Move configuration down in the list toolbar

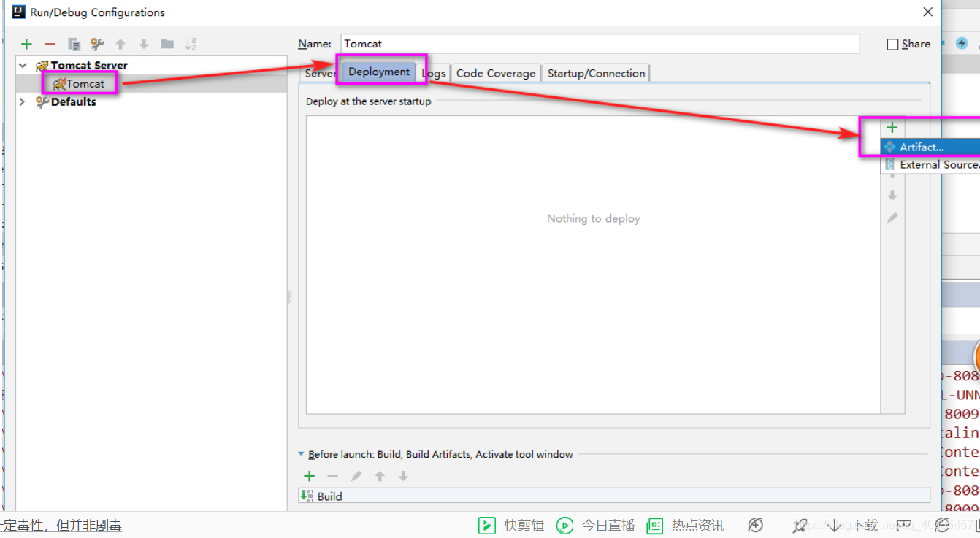click(x=144, y=45)
